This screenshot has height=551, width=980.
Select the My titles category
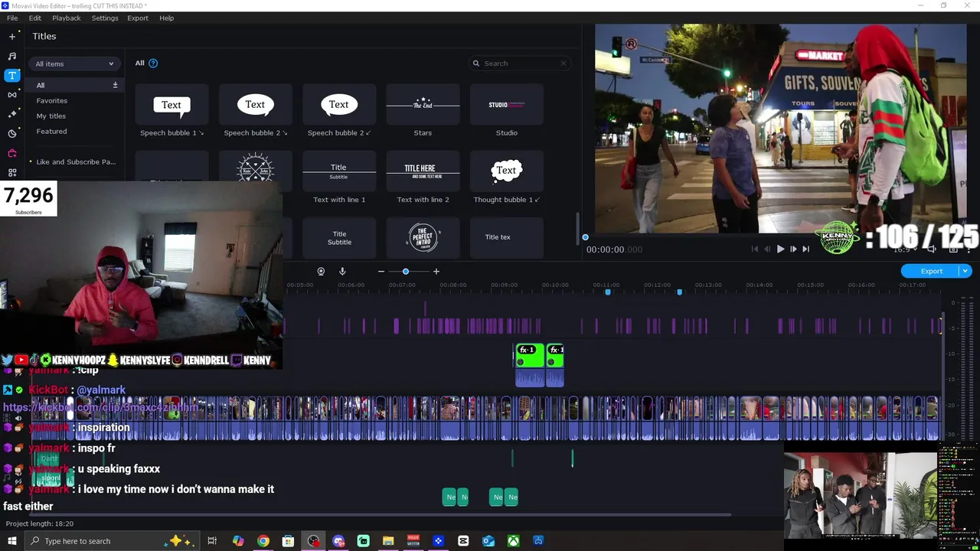(x=51, y=116)
